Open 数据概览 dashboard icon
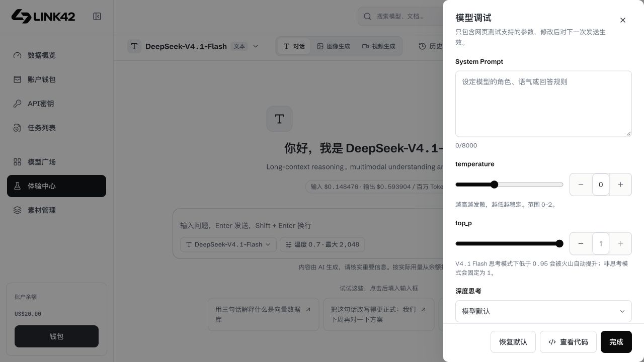Viewport: 644px width, 362px height. pos(17,55)
